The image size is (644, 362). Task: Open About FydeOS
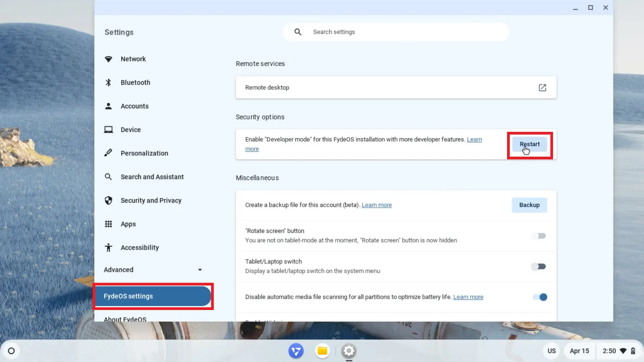click(125, 319)
